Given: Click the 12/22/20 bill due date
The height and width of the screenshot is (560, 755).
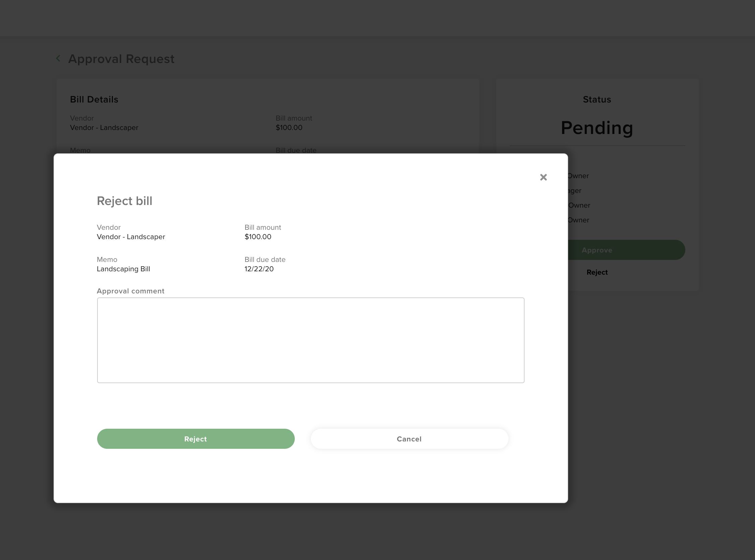Looking at the screenshot, I should pyautogui.click(x=259, y=269).
